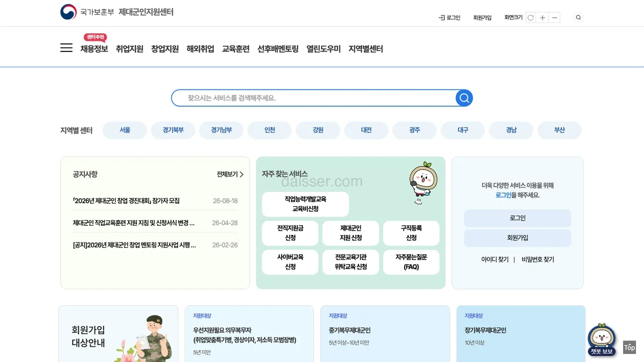
Task: Open the 챗봇 보보 chatbot icon
Action: (x=602, y=340)
